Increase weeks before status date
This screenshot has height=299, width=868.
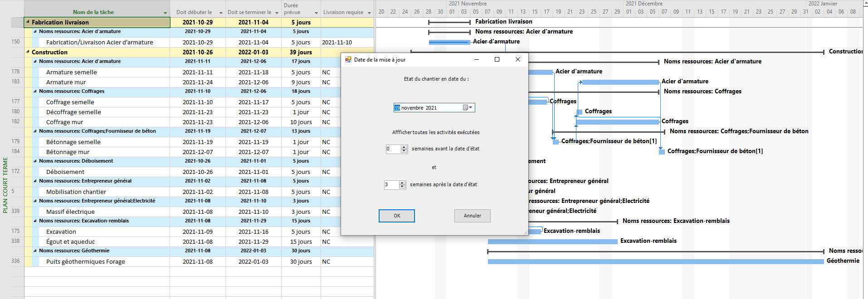pyautogui.click(x=404, y=147)
